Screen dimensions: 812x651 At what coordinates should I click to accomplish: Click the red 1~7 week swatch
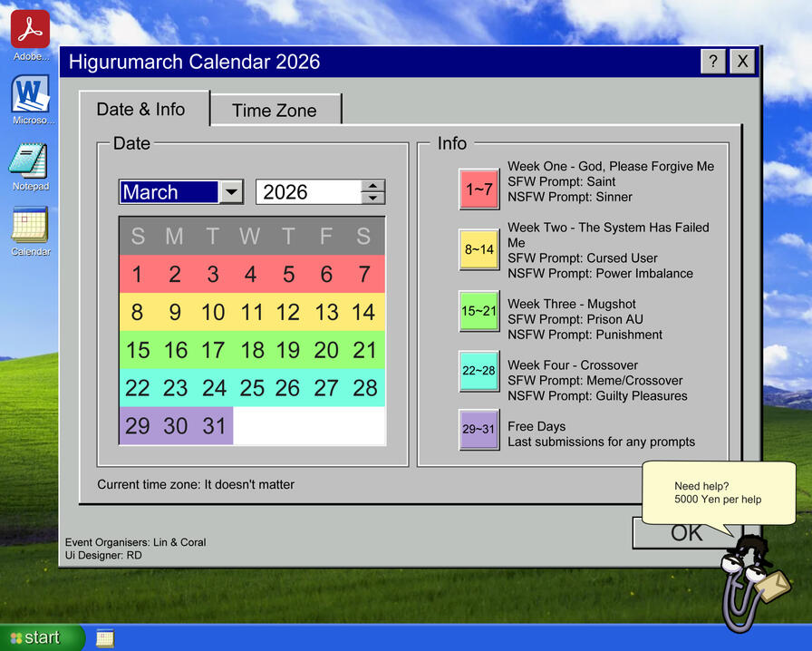click(478, 189)
